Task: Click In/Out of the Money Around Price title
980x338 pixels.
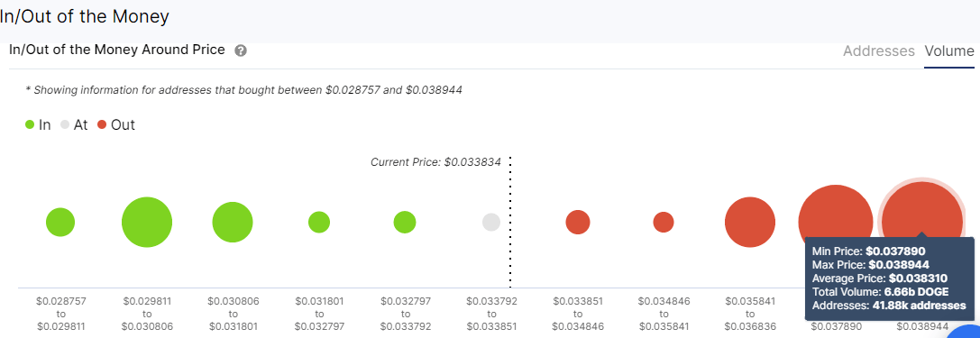Action: (117, 50)
